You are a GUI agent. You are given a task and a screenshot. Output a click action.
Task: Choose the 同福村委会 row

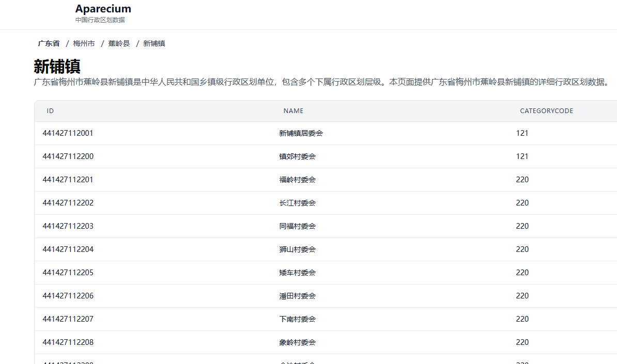click(297, 226)
